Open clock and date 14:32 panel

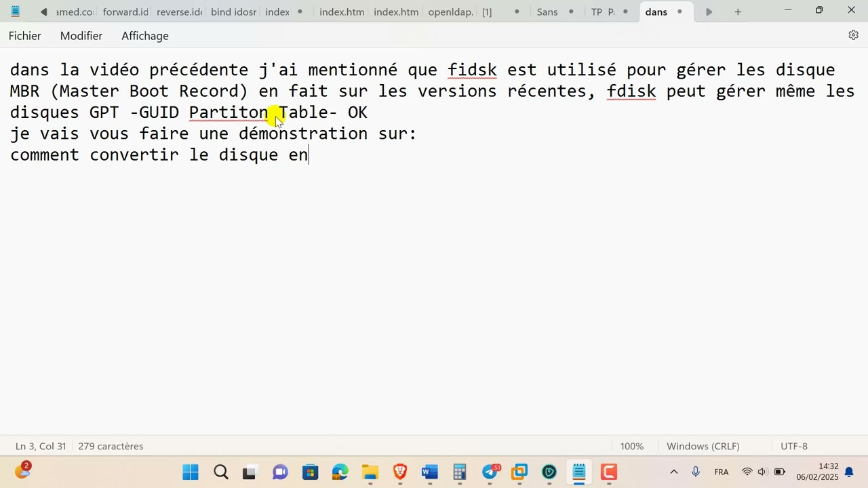pyautogui.click(x=818, y=472)
